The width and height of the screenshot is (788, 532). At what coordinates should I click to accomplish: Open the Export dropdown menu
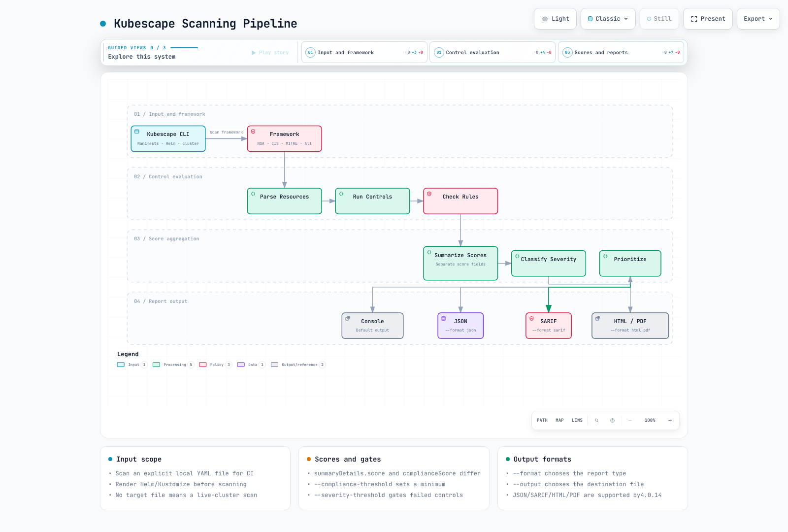click(758, 19)
